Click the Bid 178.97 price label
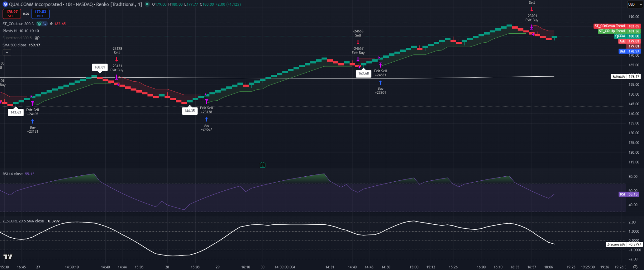The height and width of the screenshot is (270, 644). pos(629,51)
